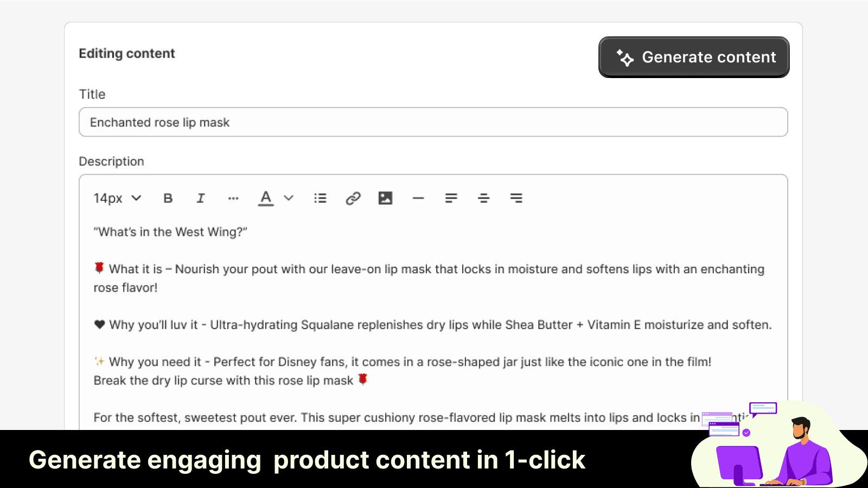
Task: Align the text to the right
Action: tap(516, 198)
